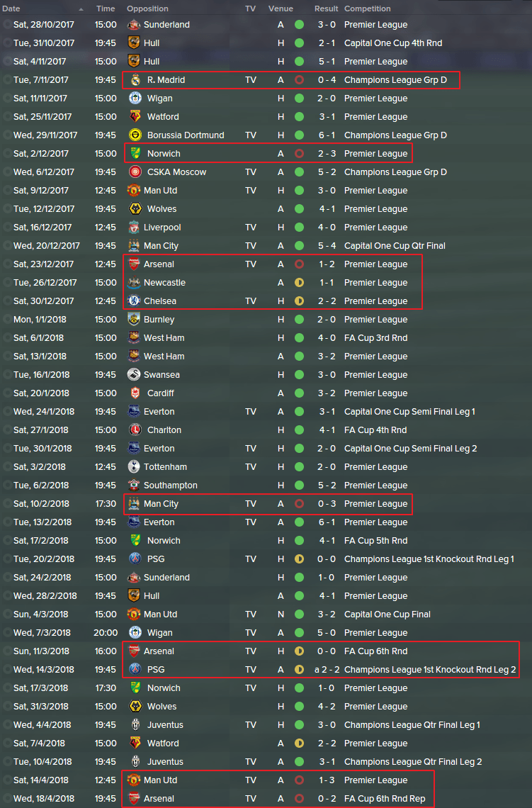This screenshot has height=808, width=532.
Task: Click the Burnley crest icon
Action: pos(134,320)
